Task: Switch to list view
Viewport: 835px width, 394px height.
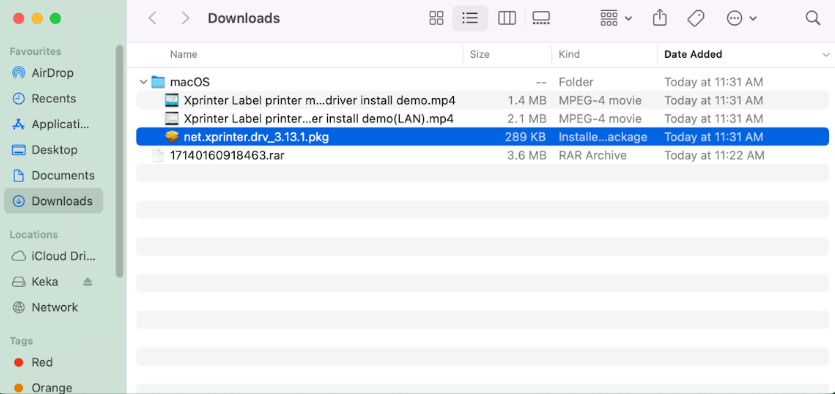Action: pyautogui.click(x=470, y=19)
